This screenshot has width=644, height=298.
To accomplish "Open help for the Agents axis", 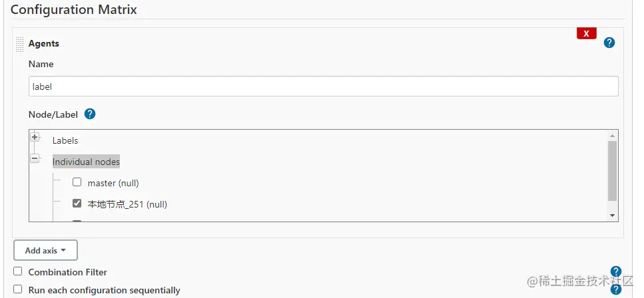I will (609, 43).
